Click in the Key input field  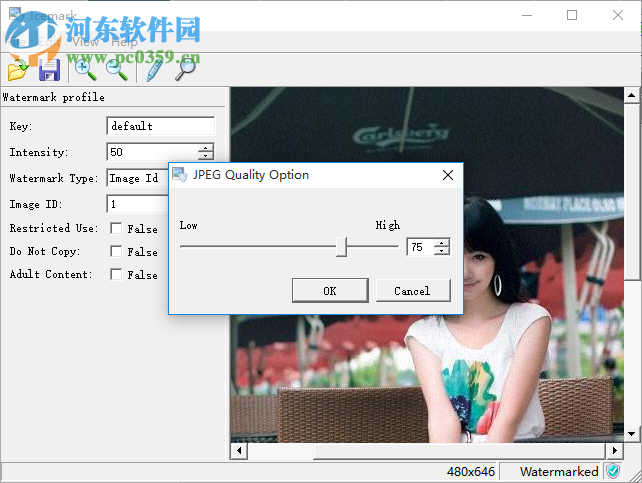click(x=160, y=126)
